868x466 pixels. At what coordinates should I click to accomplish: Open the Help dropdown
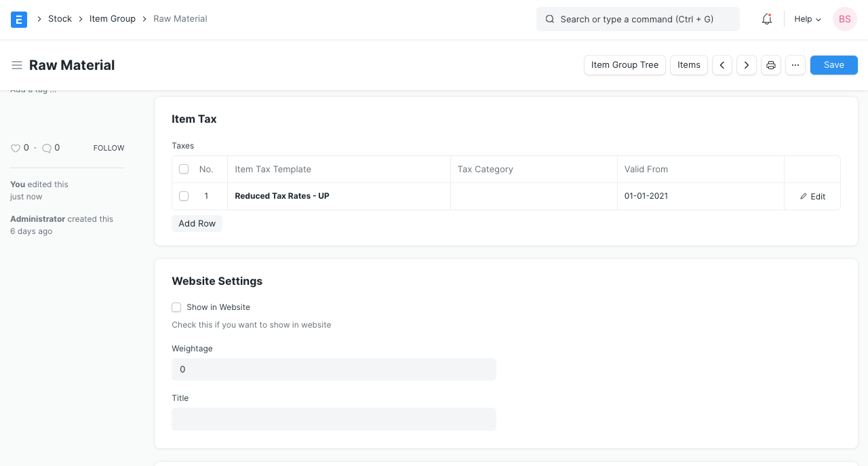click(806, 19)
